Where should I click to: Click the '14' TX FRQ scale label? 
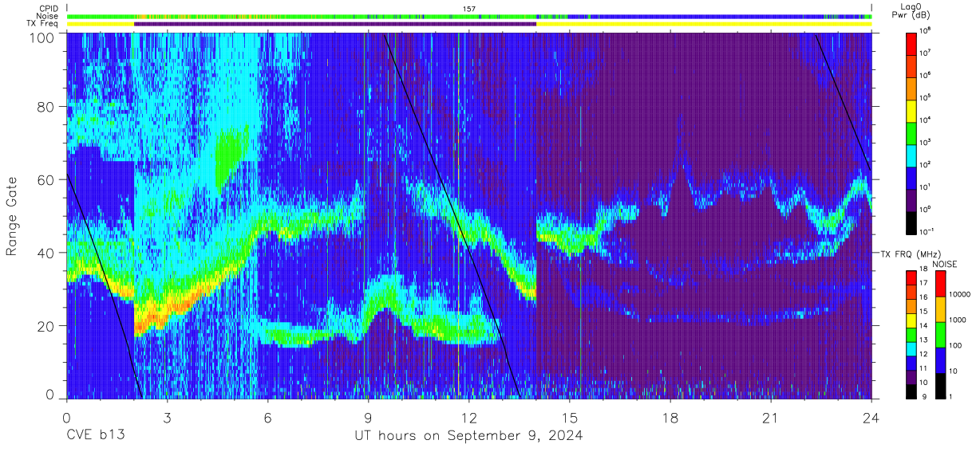click(x=925, y=326)
